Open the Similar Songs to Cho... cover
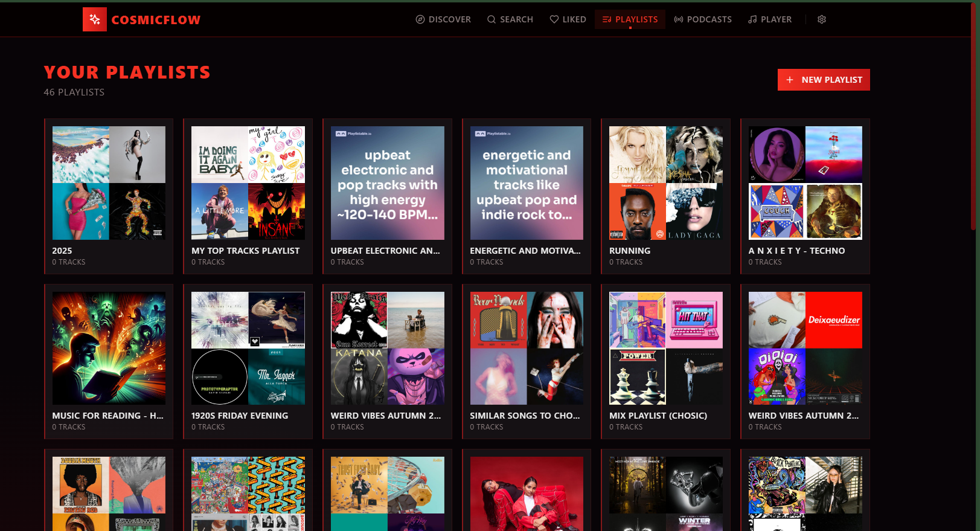This screenshot has width=980, height=531. pos(527,348)
